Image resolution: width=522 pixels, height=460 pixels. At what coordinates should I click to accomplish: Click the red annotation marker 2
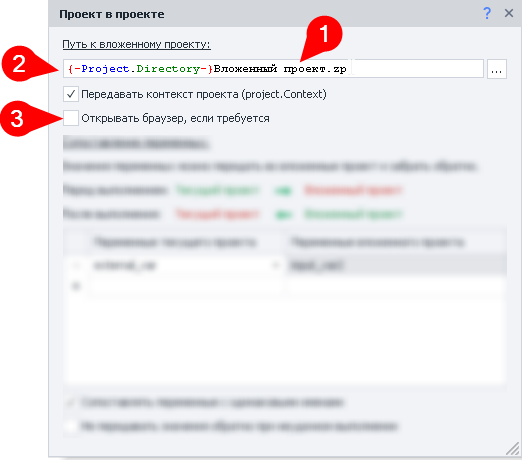pos(19,64)
